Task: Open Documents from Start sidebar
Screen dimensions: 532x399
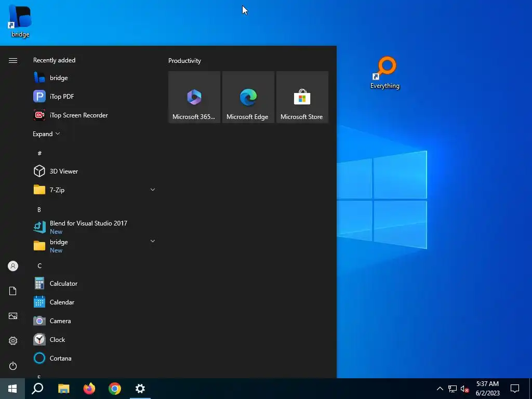Action: (x=13, y=291)
